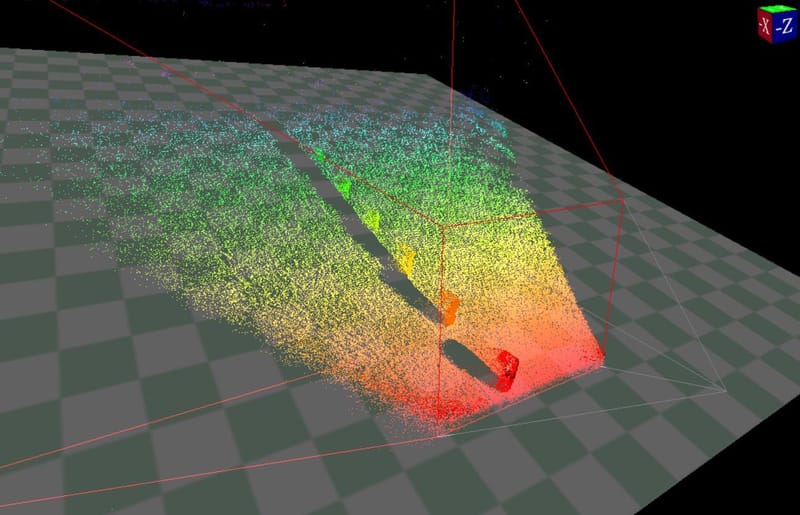
Task: Click the red -X face of orientation cube
Action: coord(765,25)
